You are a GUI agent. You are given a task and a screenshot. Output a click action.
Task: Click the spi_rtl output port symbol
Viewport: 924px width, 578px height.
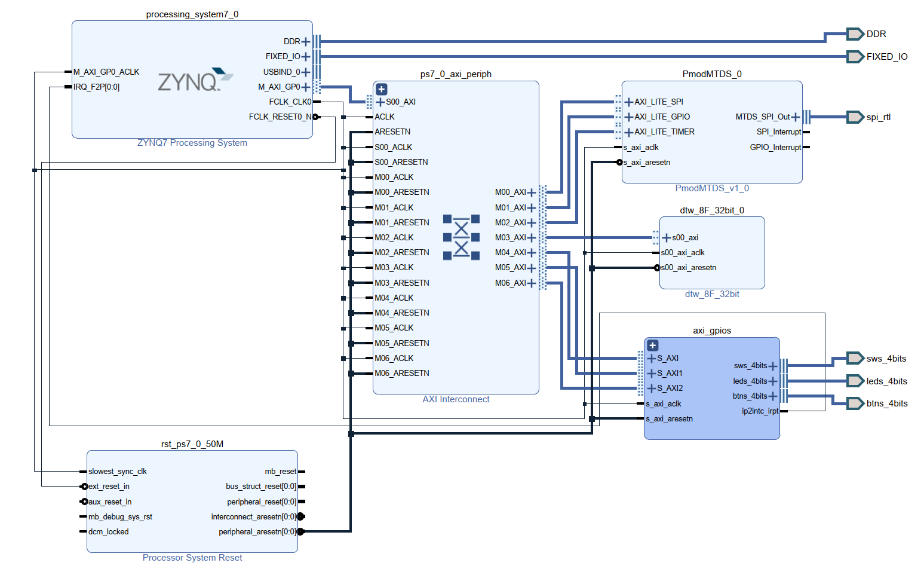[x=855, y=117]
